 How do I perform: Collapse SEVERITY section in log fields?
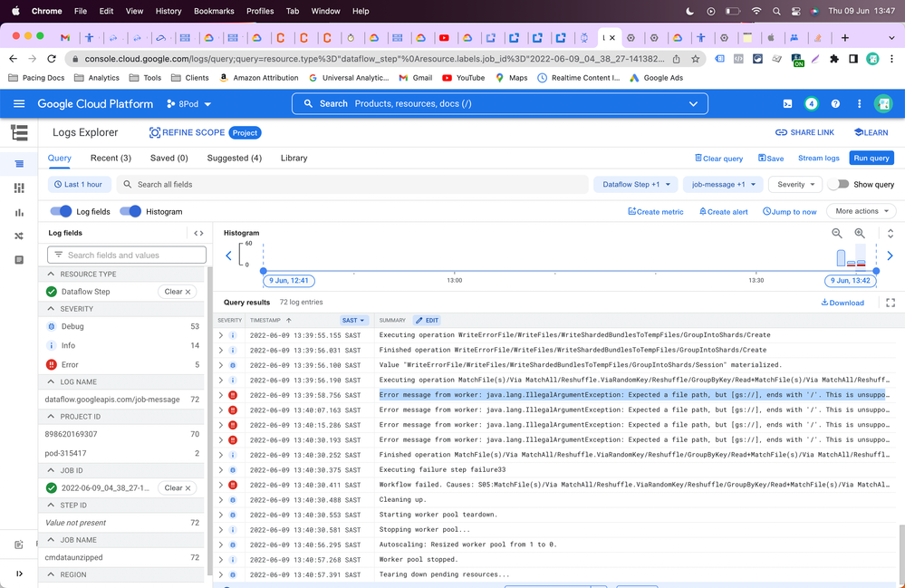[x=51, y=309]
